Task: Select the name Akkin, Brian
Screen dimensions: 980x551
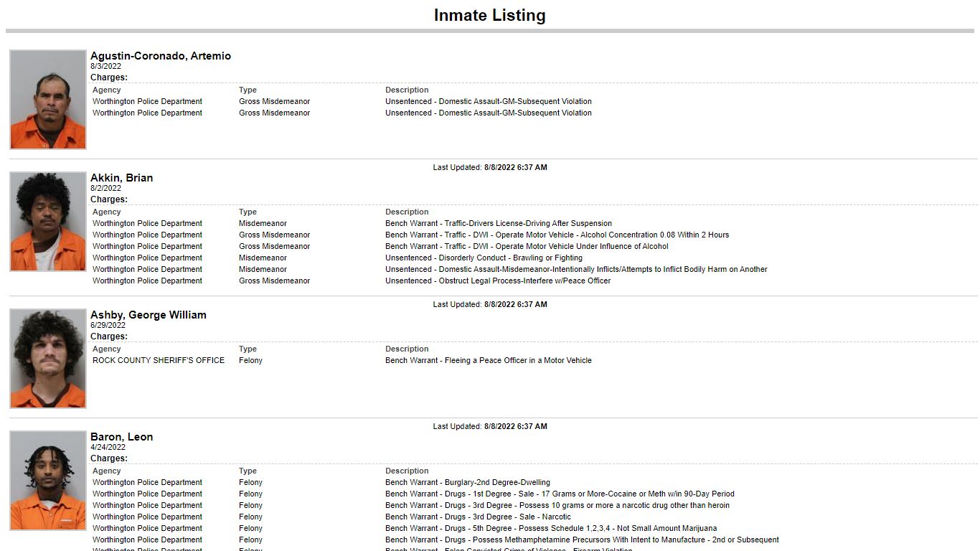Action: [121, 178]
